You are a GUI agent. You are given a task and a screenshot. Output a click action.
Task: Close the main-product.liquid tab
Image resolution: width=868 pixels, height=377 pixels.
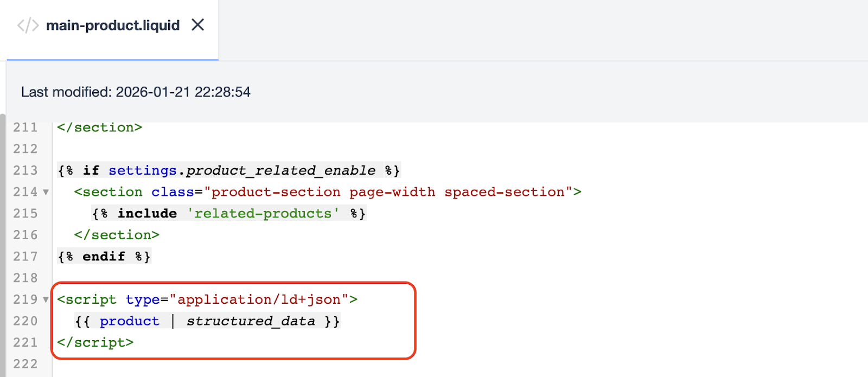coord(198,25)
